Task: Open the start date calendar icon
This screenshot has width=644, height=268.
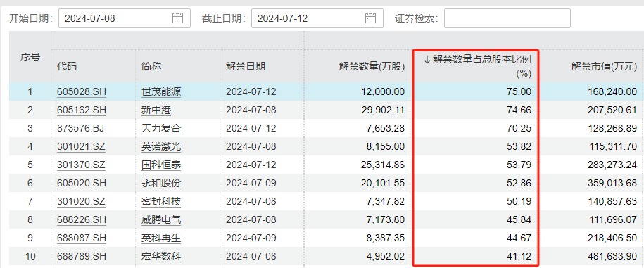Action: point(177,18)
